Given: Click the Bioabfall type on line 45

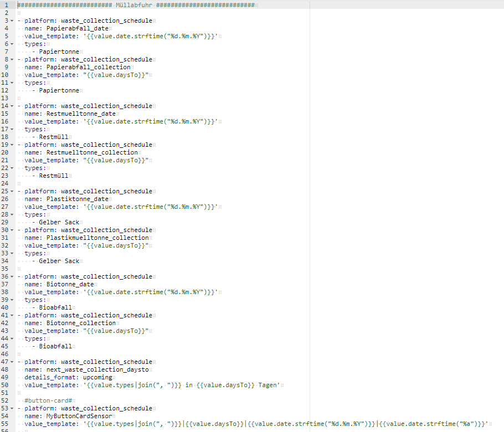Looking at the screenshot, I should (x=55, y=346).
